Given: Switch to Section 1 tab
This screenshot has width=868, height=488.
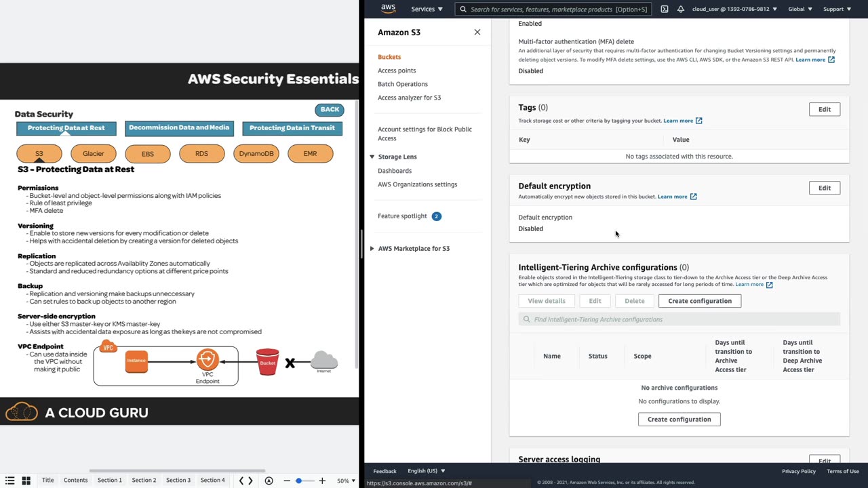Looking at the screenshot, I should tap(109, 481).
